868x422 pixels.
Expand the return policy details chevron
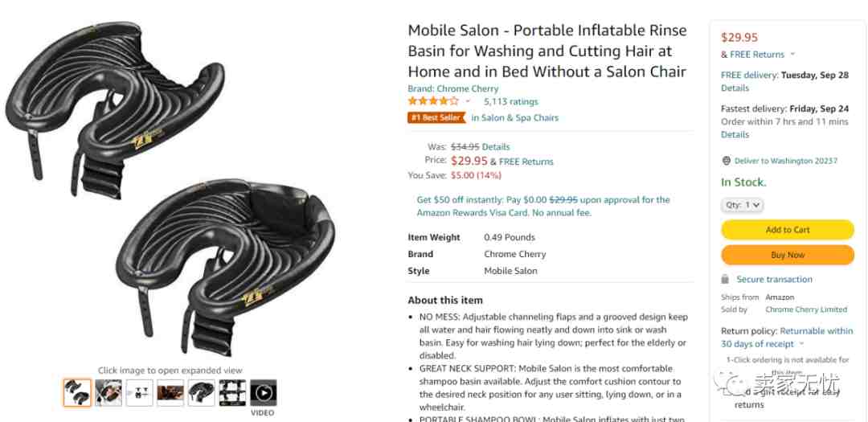802,344
